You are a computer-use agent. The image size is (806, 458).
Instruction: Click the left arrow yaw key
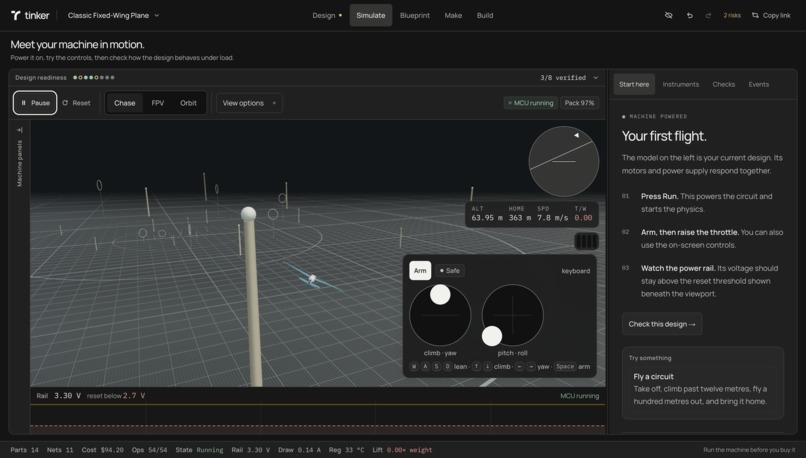click(x=520, y=367)
